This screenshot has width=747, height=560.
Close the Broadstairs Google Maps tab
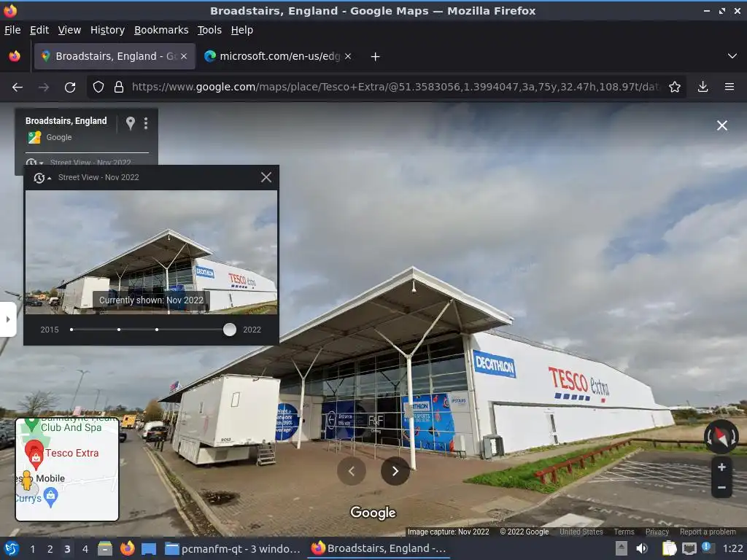[x=183, y=56]
